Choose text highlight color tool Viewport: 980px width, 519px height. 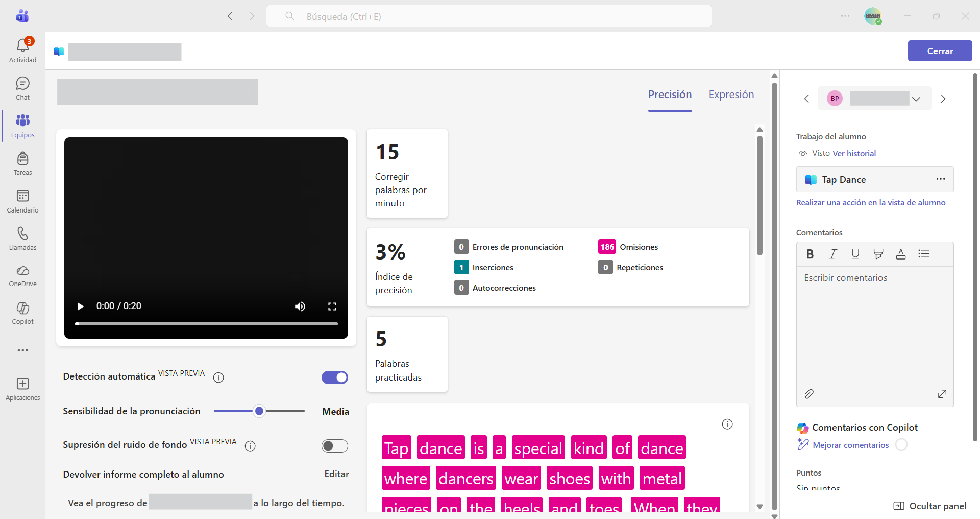tap(878, 254)
